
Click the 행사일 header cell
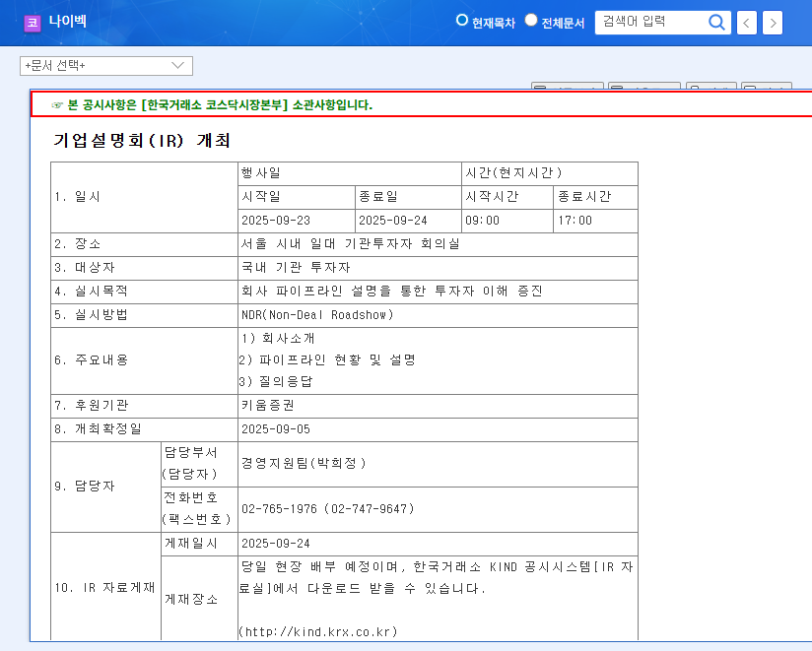(350, 173)
